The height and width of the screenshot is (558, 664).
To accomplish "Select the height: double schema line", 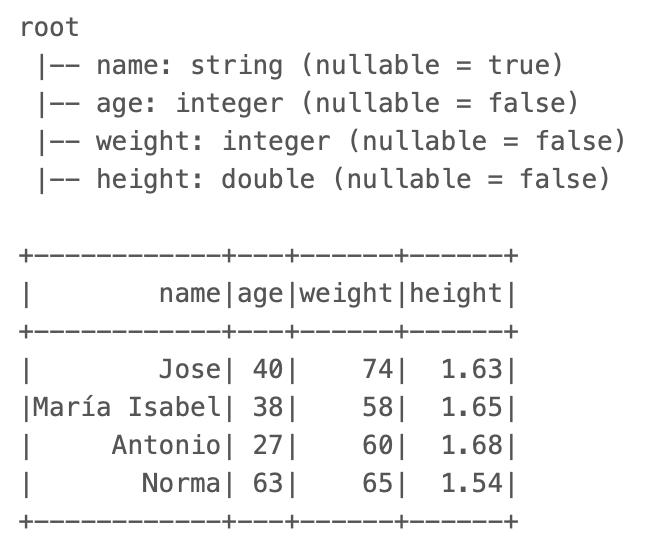I will click(x=352, y=180).
